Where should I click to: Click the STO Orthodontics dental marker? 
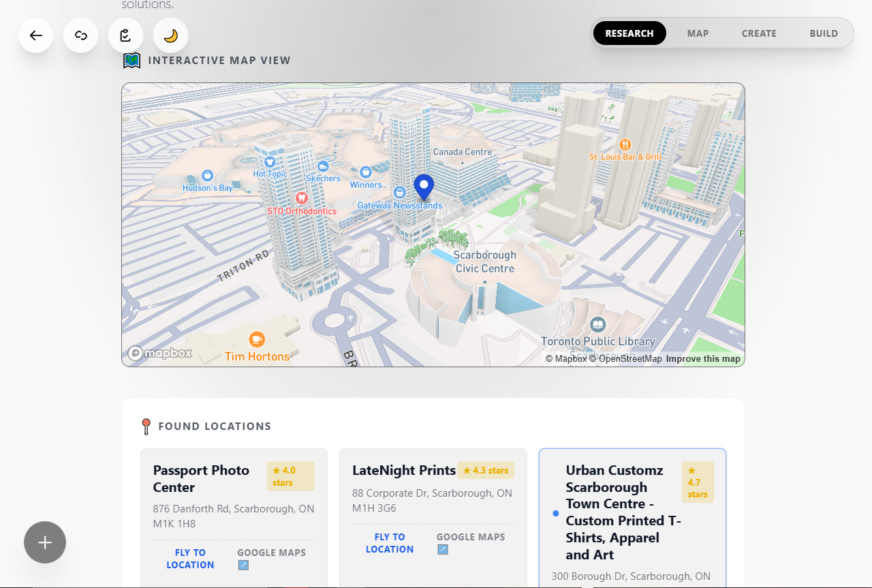[301, 198]
